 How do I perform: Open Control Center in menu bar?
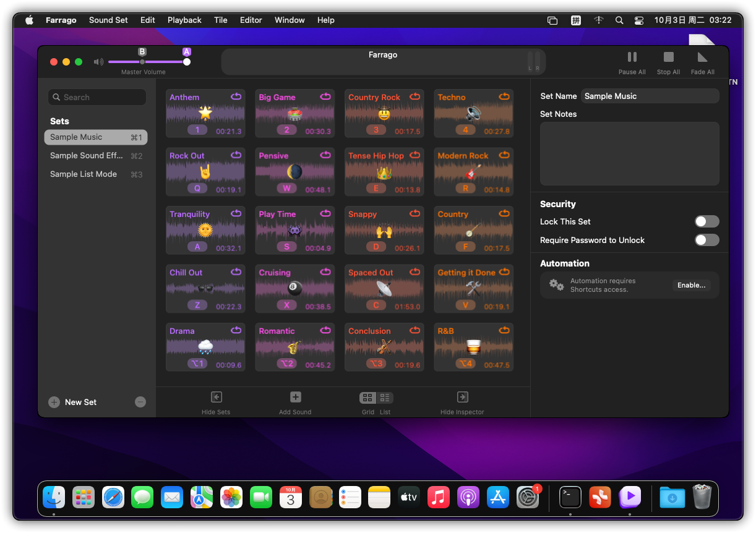point(639,20)
